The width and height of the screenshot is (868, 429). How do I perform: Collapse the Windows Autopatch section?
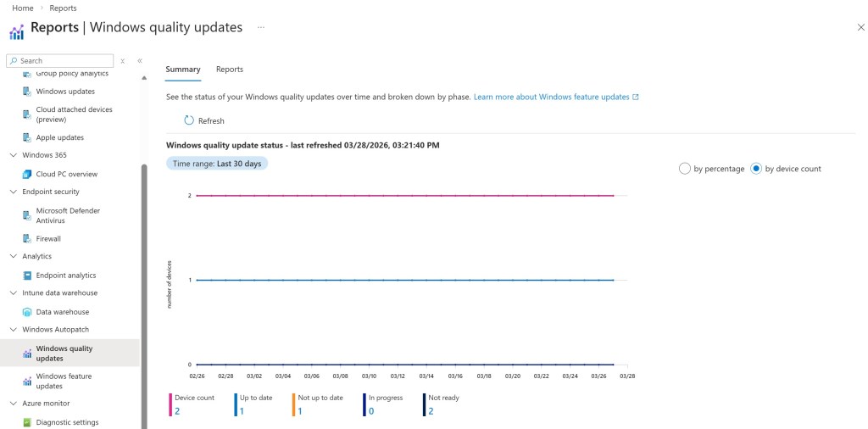tap(13, 330)
